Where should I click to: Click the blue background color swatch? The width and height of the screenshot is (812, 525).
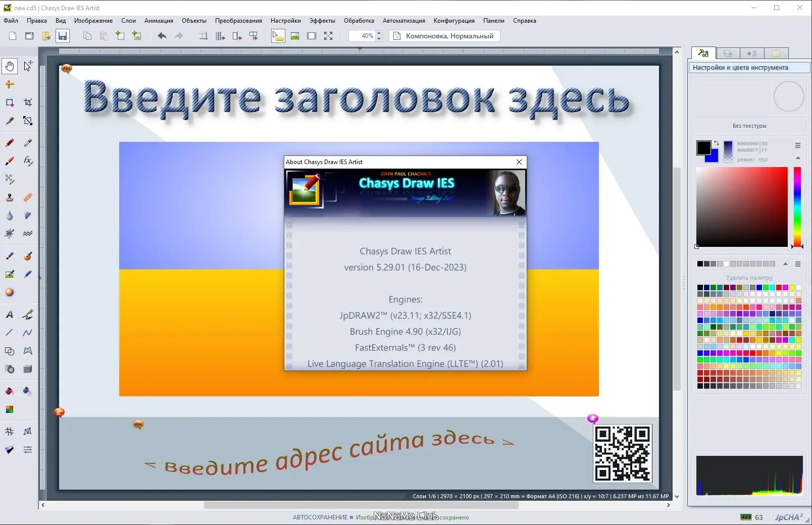(x=714, y=157)
